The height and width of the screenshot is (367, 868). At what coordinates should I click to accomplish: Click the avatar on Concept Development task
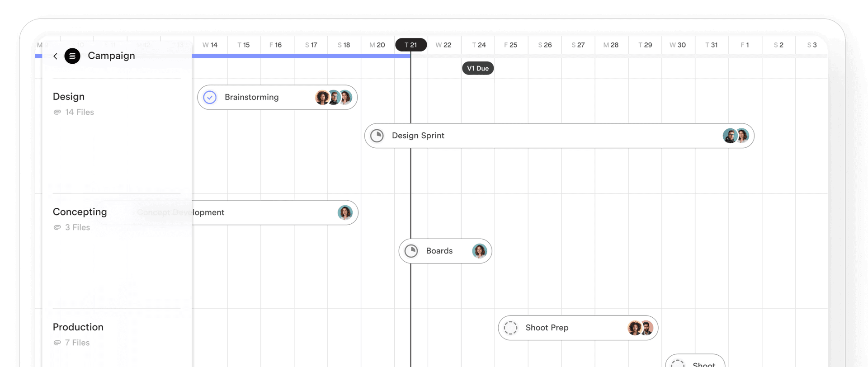(x=345, y=212)
